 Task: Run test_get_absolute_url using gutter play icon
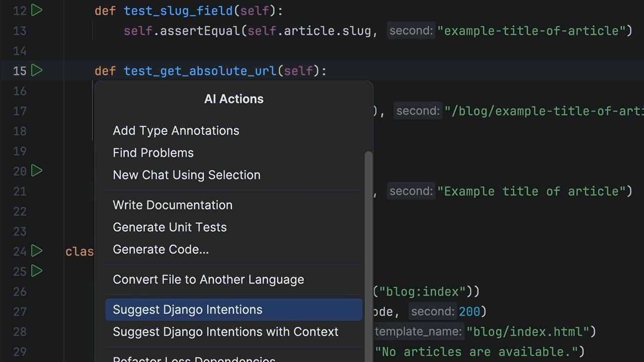[x=36, y=71]
